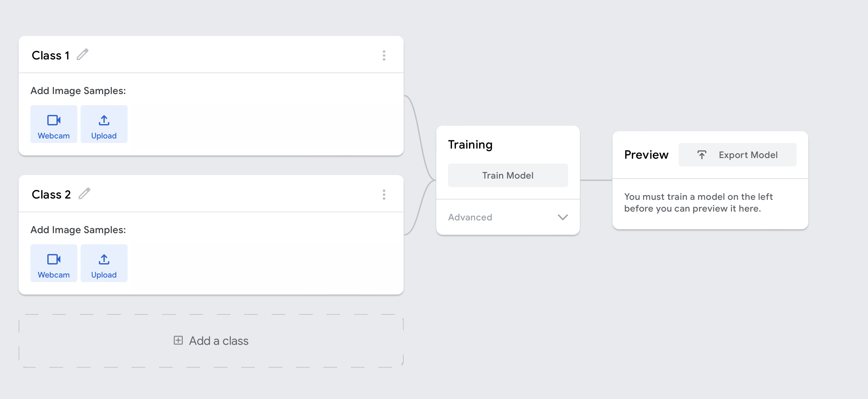The height and width of the screenshot is (399, 868).
Task: Upload image samples to Class 1
Action: [x=104, y=124]
